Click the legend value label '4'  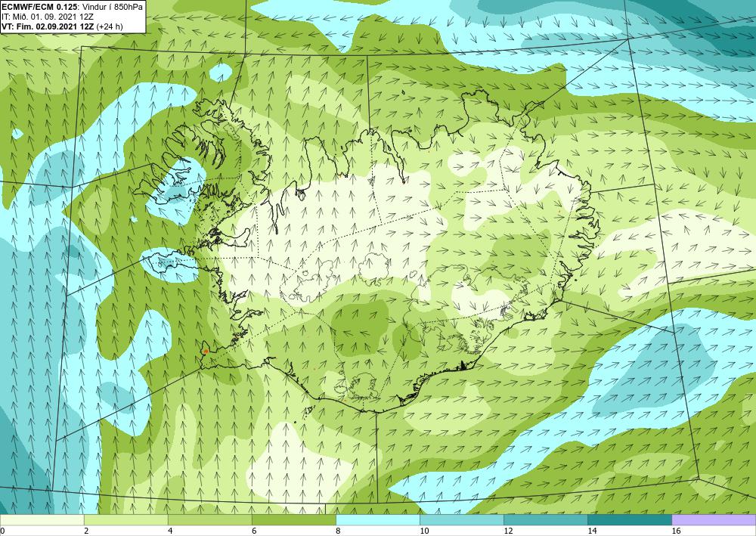coord(170,531)
